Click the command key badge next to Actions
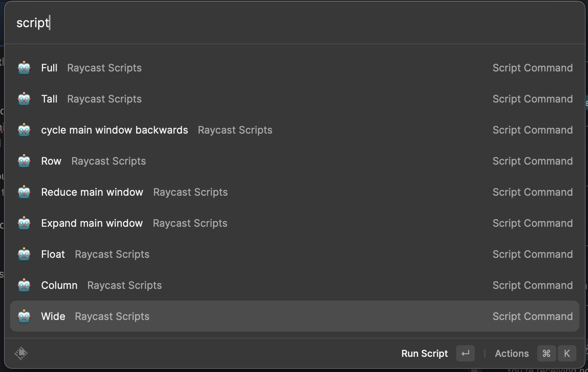Screen dimensions: 588x372 [546, 353]
